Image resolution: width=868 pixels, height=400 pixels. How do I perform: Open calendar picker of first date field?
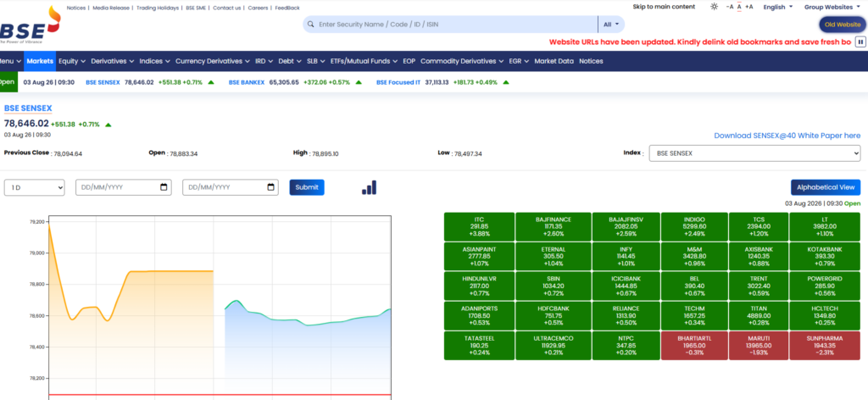164,187
